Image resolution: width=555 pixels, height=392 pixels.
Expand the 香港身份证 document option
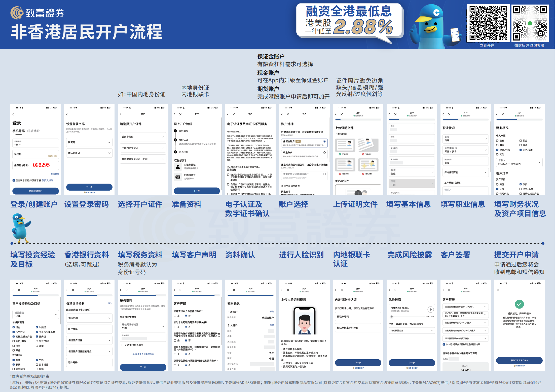tap(143, 137)
